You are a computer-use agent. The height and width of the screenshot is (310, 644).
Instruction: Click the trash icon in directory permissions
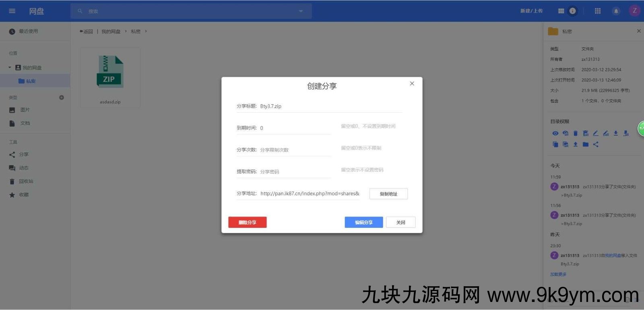pos(576,133)
